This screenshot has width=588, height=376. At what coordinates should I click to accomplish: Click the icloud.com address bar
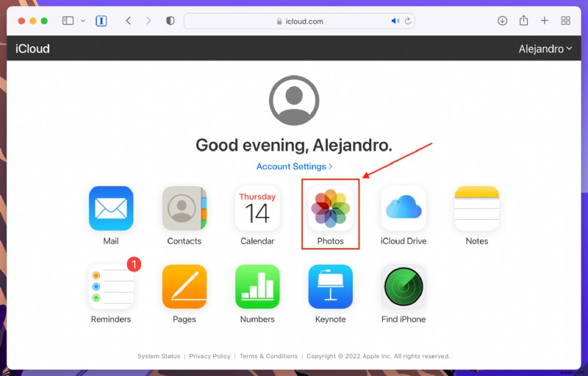(x=299, y=21)
